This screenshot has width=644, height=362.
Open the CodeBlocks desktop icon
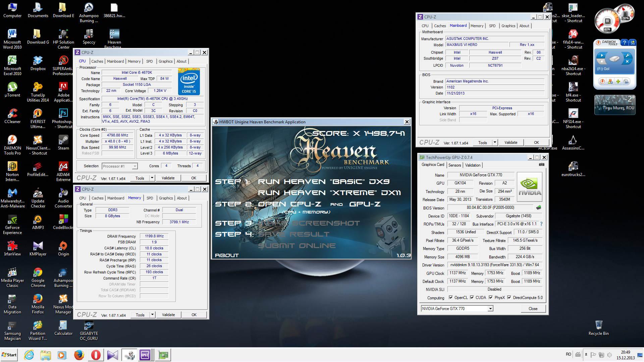point(63,222)
